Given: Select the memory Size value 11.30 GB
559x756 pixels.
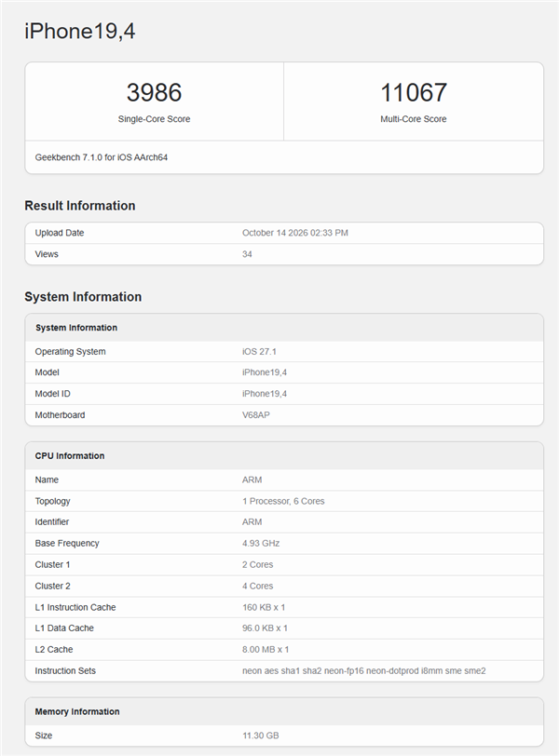Looking at the screenshot, I should 261,736.
